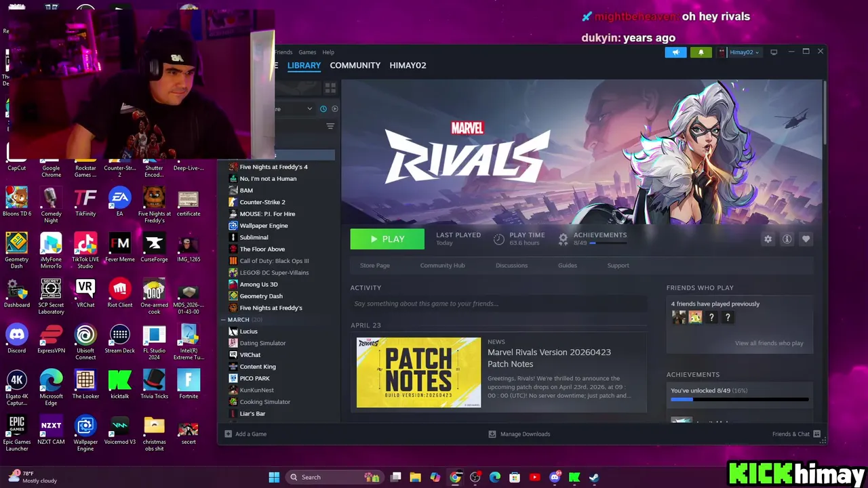868x488 pixels.
Task: Open Marvel Rivals game settings gear
Action: pos(768,239)
